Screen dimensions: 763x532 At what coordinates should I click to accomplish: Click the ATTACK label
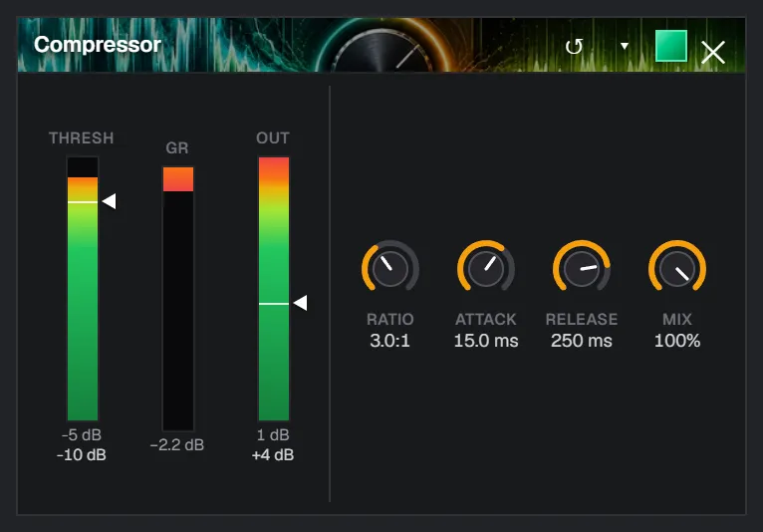(486, 319)
